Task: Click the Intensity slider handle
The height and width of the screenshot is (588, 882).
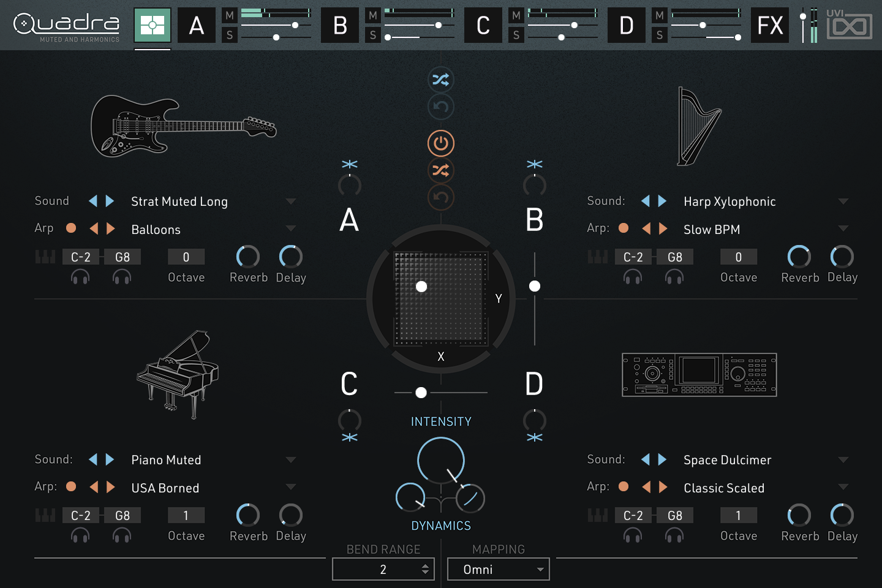Action: 421,392
